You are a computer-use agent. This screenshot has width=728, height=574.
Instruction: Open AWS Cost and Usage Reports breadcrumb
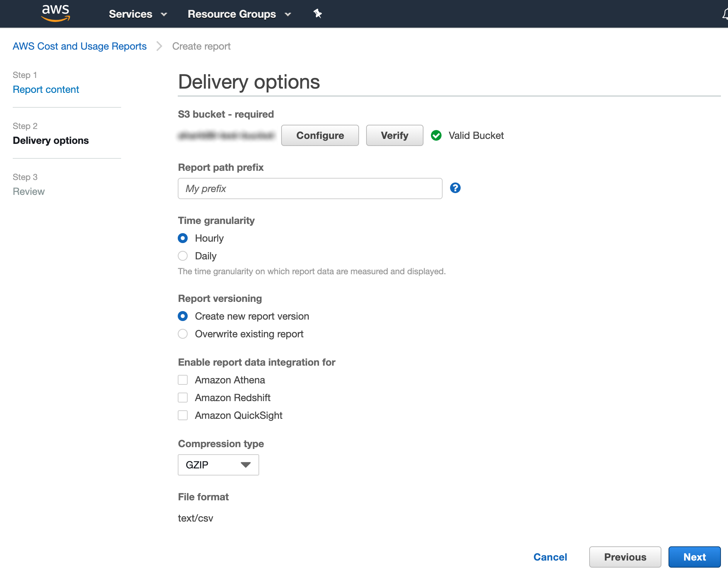point(79,46)
